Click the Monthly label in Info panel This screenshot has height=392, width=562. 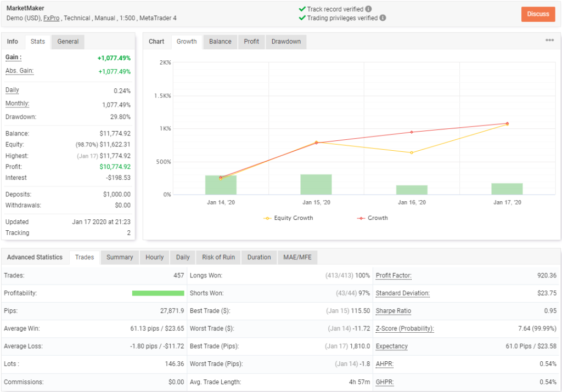[17, 104]
